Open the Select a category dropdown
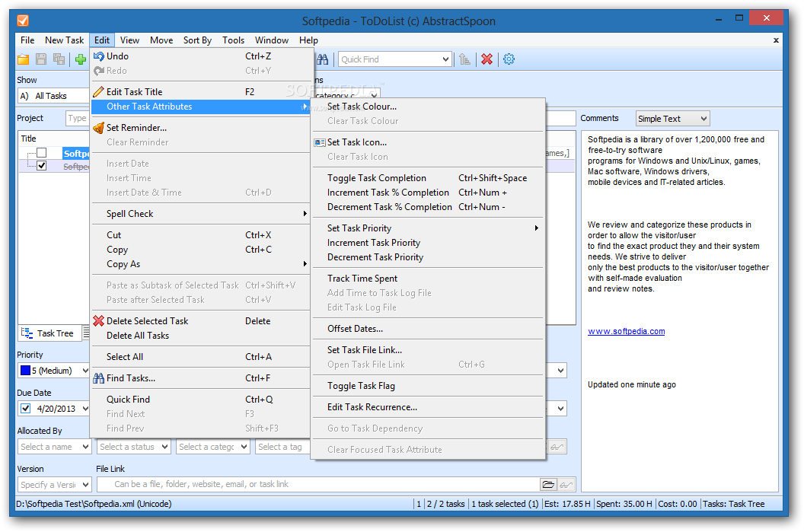The width and height of the screenshot is (804, 532). pyautogui.click(x=244, y=447)
